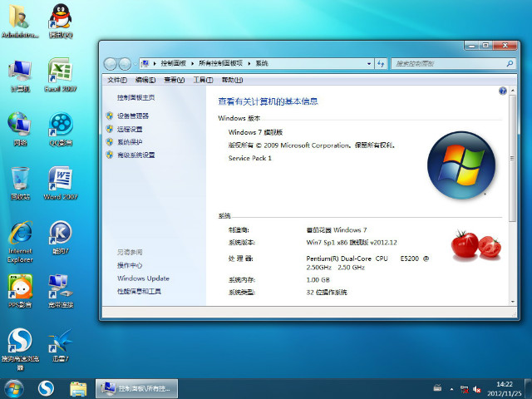Click the network tray icon
532x399 pixels.
[x=464, y=389]
